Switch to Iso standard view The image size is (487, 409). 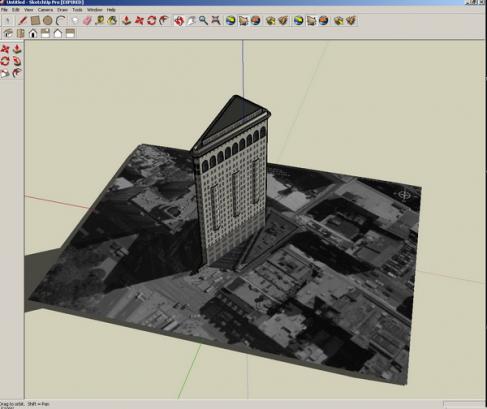tap(8, 33)
